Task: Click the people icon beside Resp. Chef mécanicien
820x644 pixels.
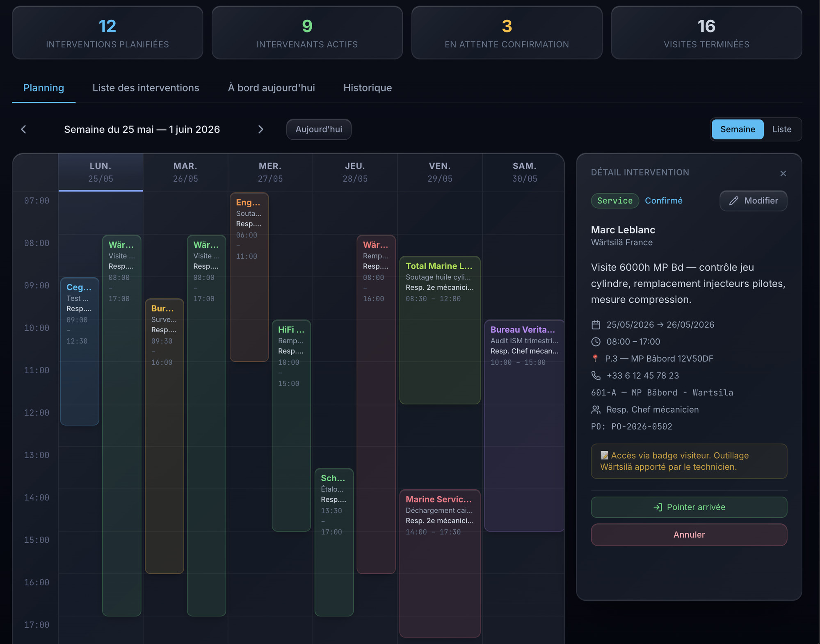Action: point(596,409)
